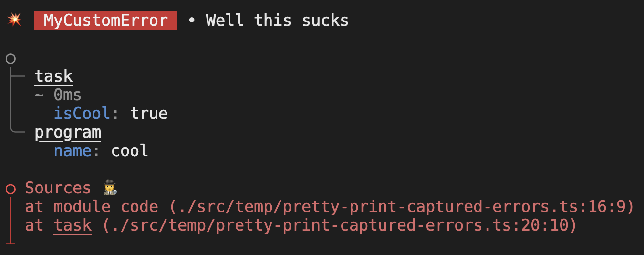This screenshot has width=644, height=255.
Task: Click the red MyCustomError badge
Action: tap(106, 21)
